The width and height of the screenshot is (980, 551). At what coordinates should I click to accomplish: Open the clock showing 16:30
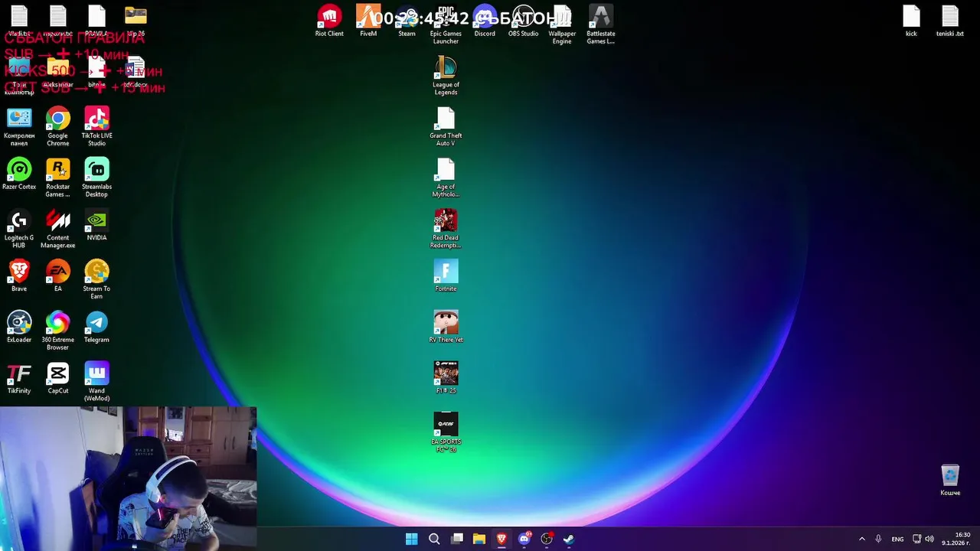pos(957,539)
